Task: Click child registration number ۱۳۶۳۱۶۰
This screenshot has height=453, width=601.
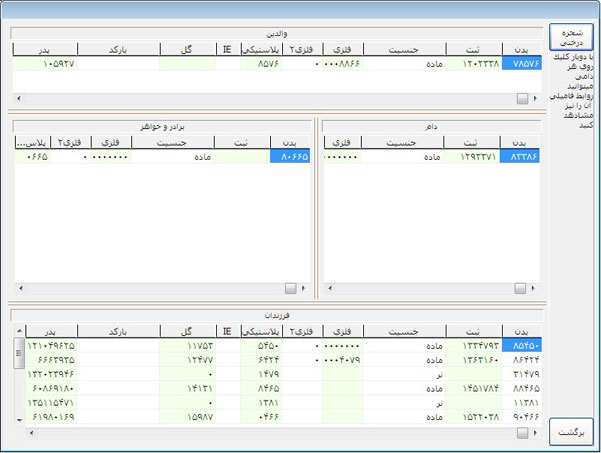Action: pyautogui.click(x=474, y=360)
